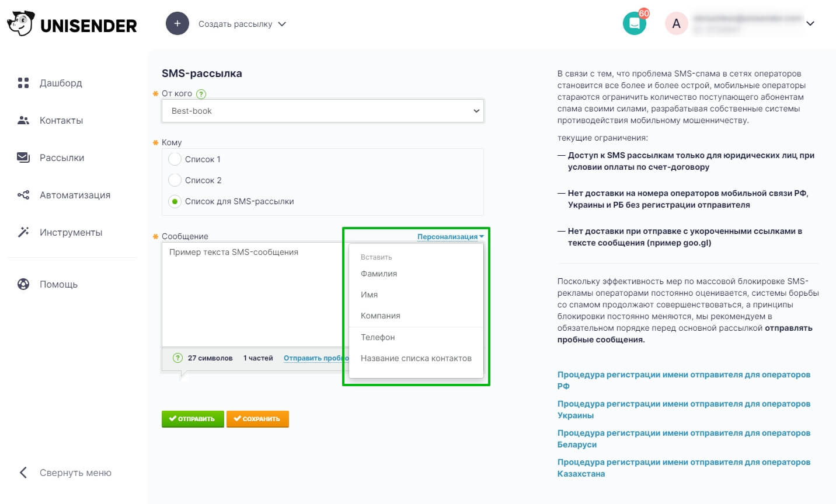Viewport: 836px width, 504px height.
Task: Go to Дашборд in sidebar
Action: 61,83
